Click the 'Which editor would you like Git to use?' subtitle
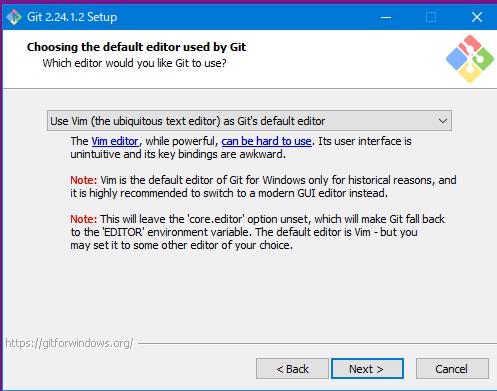The image size is (497, 391). point(134,63)
